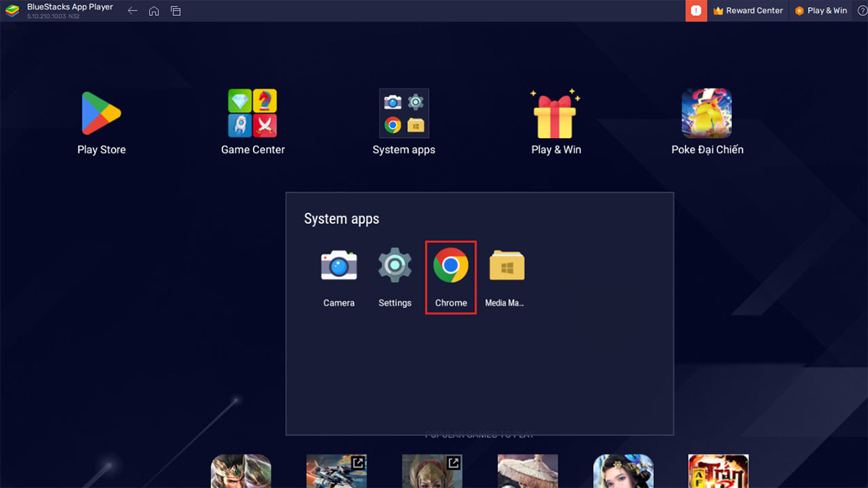Click the BlueStacks logo

pos(12,11)
